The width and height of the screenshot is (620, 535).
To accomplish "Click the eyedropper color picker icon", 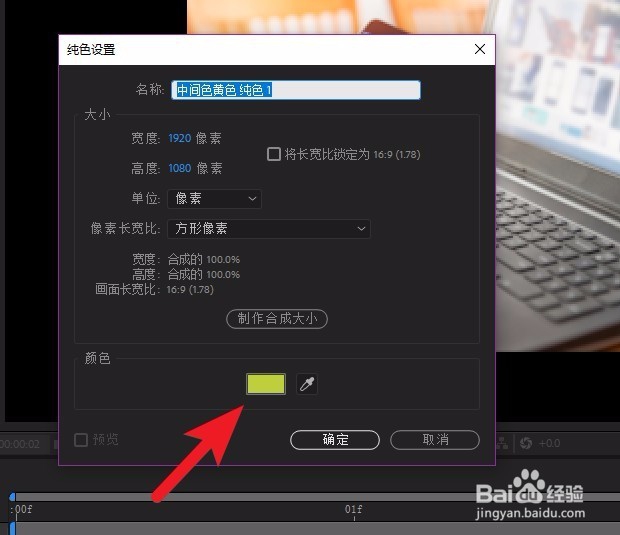I will point(307,384).
